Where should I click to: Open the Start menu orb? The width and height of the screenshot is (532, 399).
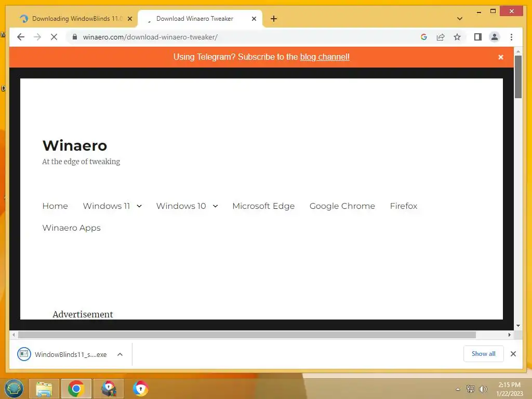14,389
